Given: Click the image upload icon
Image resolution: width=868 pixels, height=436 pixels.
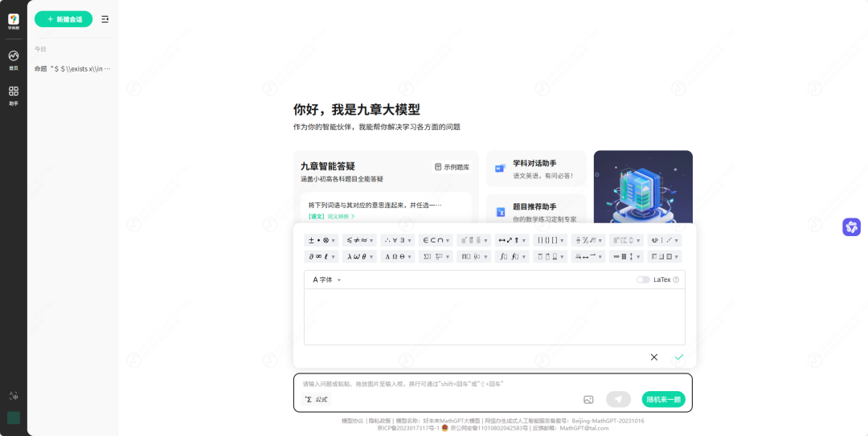Looking at the screenshot, I should tap(588, 400).
